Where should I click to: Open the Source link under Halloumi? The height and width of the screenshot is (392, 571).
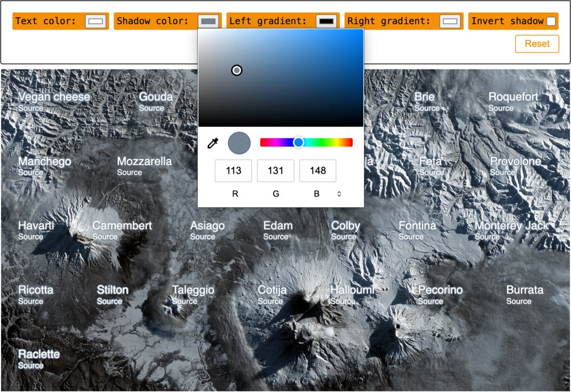click(x=342, y=301)
